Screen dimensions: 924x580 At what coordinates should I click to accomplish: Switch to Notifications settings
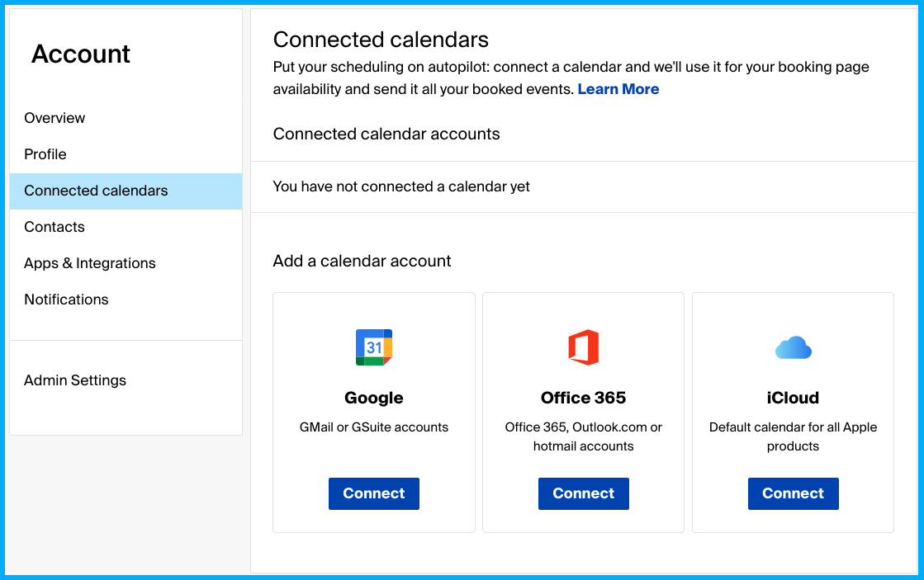(x=66, y=299)
